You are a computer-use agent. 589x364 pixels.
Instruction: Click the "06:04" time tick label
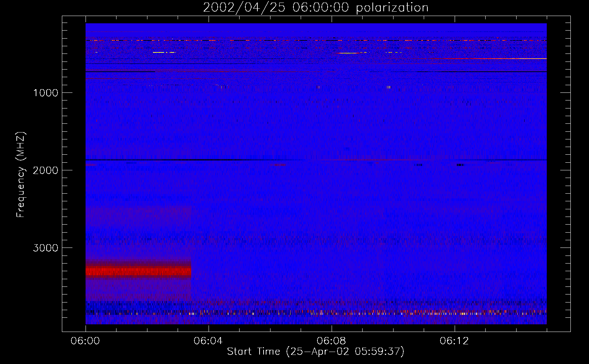208,341
